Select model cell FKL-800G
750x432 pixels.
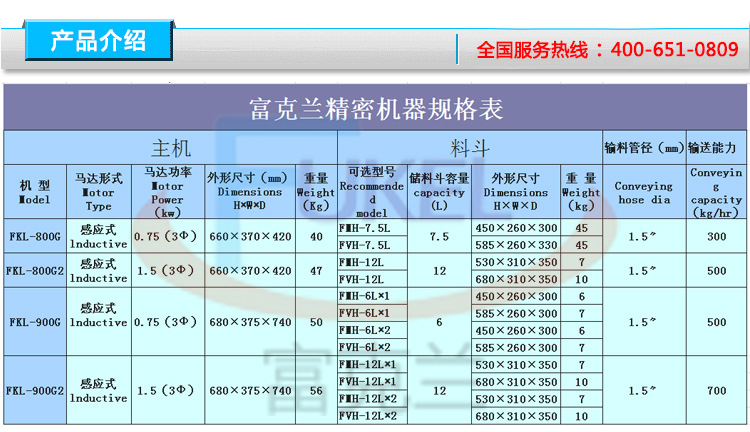[x=35, y=236]
